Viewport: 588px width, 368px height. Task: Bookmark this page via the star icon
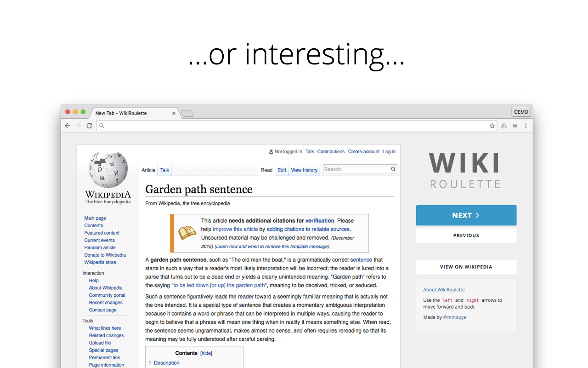tap(492, 126)
